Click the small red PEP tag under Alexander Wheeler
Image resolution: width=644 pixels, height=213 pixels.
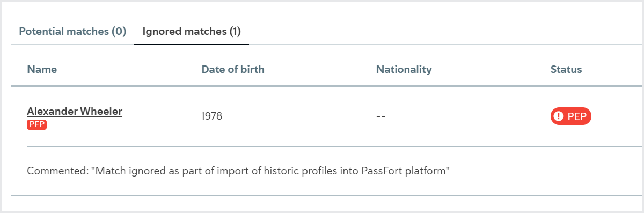tap(37, 125)
